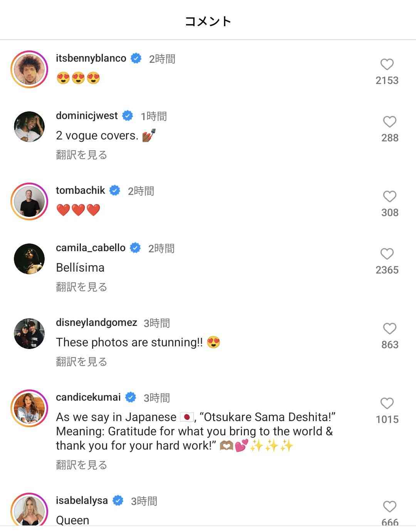Viewport: 416px width, 532px height.
Task: Open dominicjwest's profile avatar
Action: point(29,127)
